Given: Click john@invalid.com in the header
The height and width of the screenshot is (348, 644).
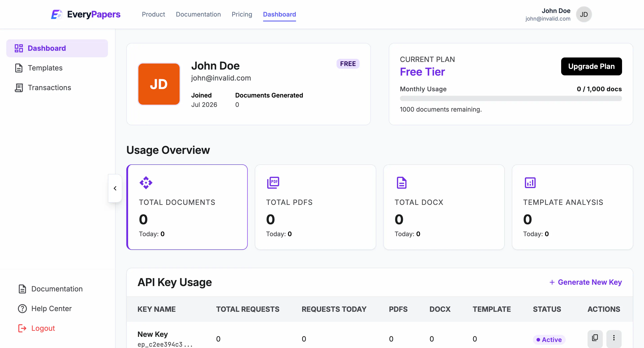Looking at the screenshot, I should click(548, 19).
